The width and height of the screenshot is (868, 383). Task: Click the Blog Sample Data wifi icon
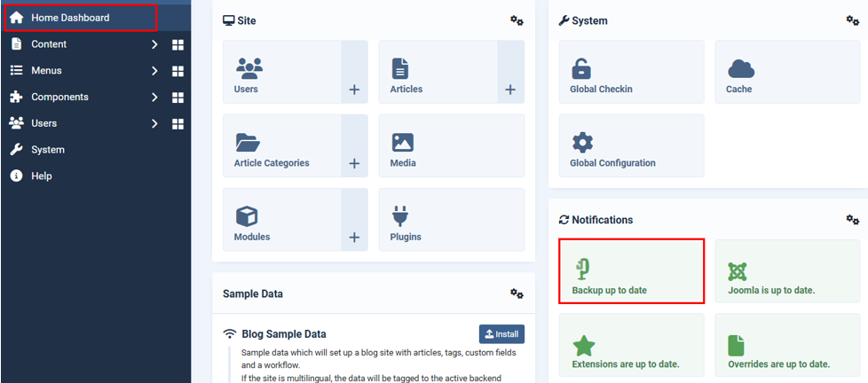point(230,334)
